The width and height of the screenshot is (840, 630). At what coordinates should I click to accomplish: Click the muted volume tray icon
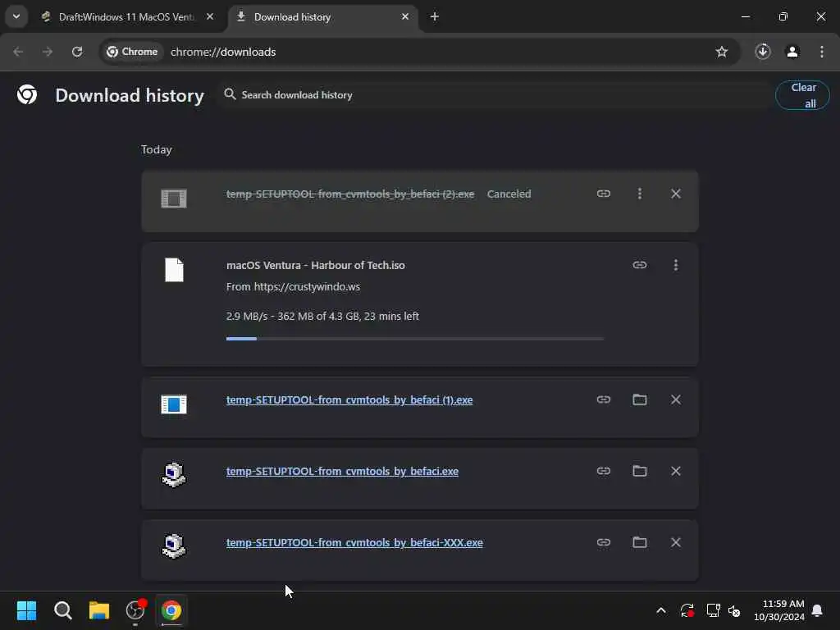pos(734,610)
